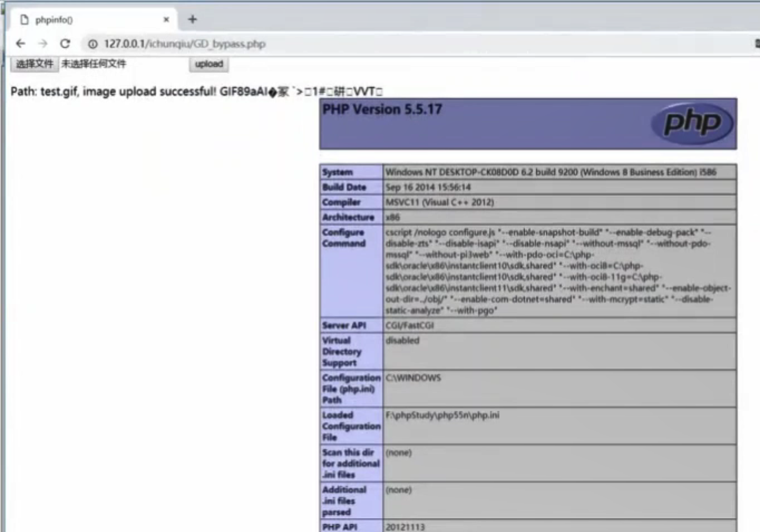760x532 pixels.
Task: Open site information icon in address bar
Action: (93, 44)
